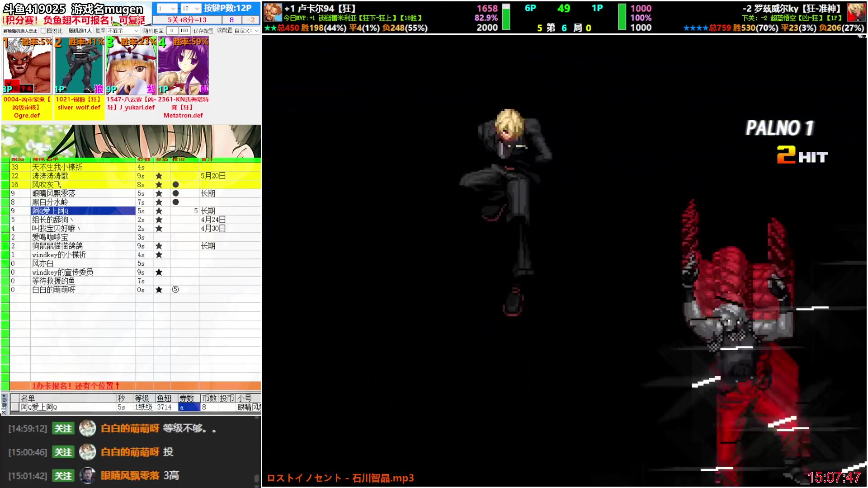868x488 pixels.
Task: Click the 券数 column header
Action: coord(189,398)
